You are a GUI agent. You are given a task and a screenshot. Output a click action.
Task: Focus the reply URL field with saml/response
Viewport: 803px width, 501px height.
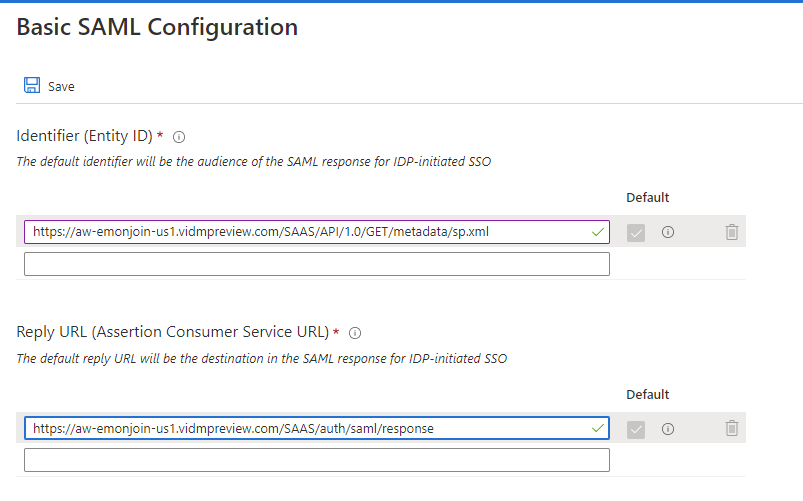[x=316, y=428]
